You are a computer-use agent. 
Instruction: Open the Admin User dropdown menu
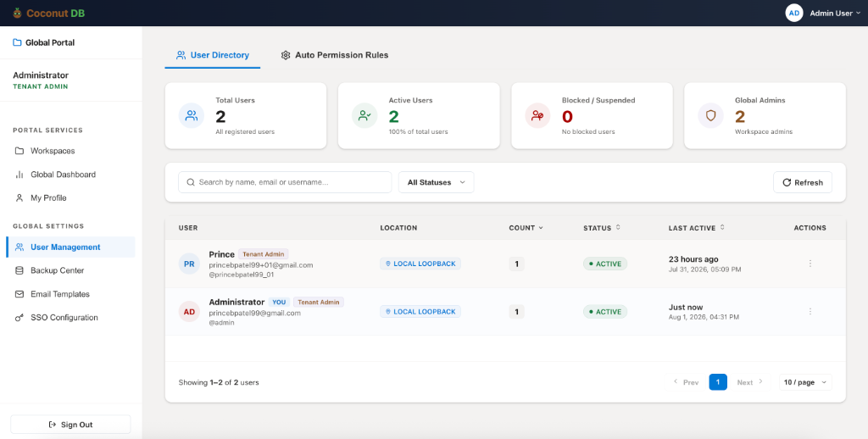point(835,13)
